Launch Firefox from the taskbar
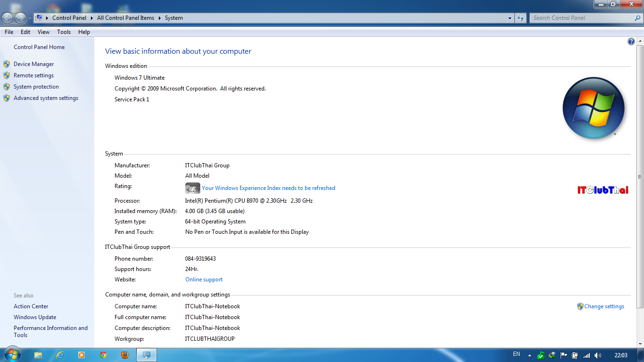The height and width of the screenshot is (362, 644). [x=125, y=355]
